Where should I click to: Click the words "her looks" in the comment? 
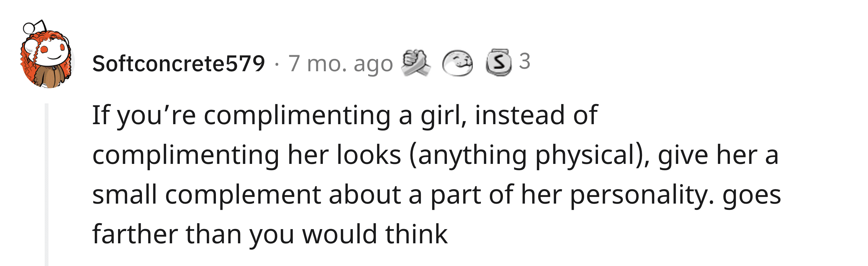pyautogui.click(x=344, y=155)
